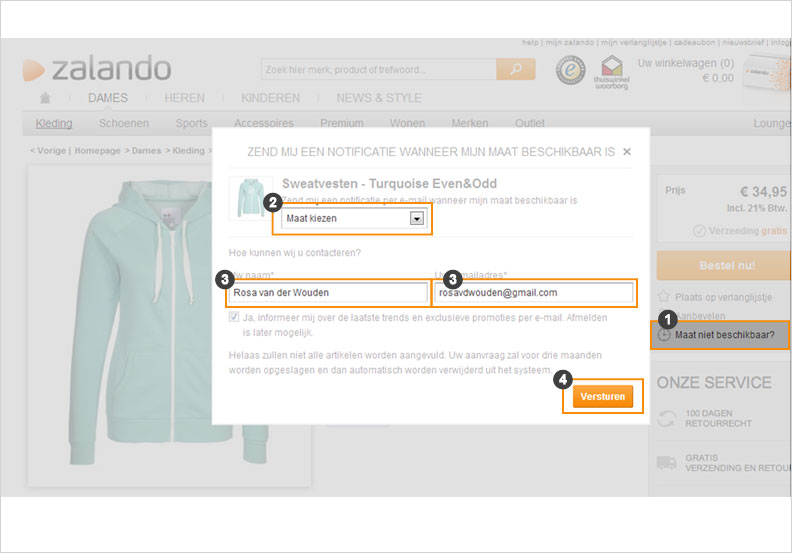Close the size notification dialog
The width and height of the screenshot is (792, 553).
click(627, 152)
